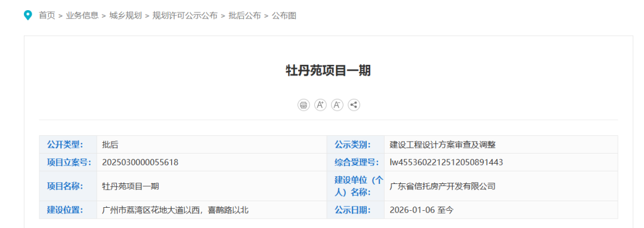Select address 广州市荔湾区花地大道以西，喜鹊路以北
Screen dimensions: 644x228
tap(175, 210)
